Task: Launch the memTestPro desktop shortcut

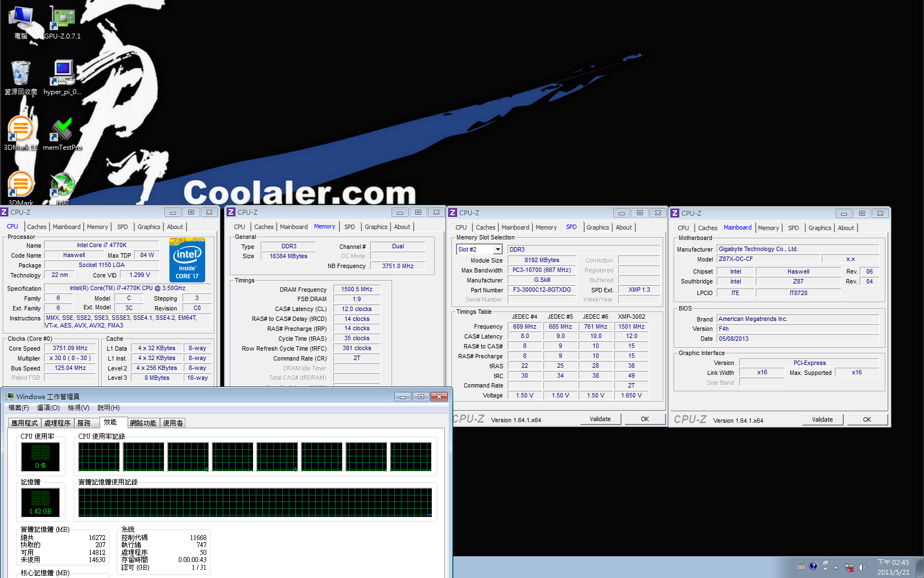Action: pyautogui.click(x=62, y=133)
